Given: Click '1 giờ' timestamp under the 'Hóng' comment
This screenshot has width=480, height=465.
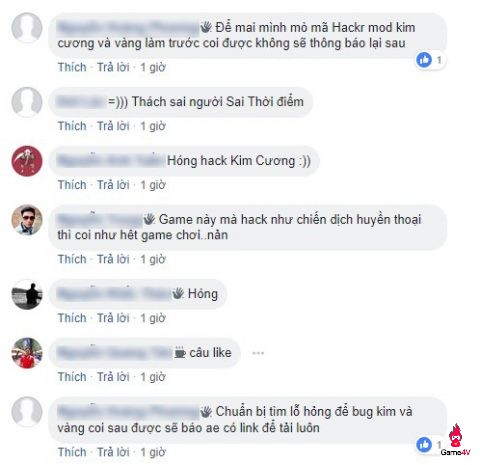Looking at the screenshot, I should [153, 318].
